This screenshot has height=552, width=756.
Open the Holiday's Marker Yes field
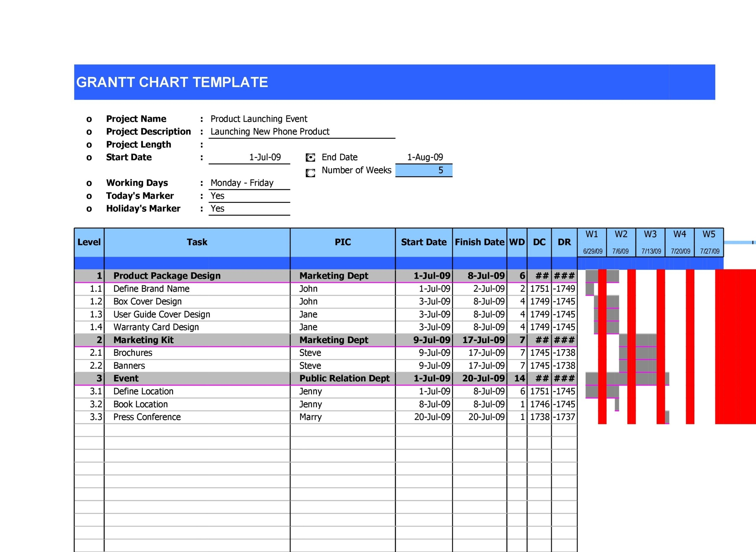point(249,208)
